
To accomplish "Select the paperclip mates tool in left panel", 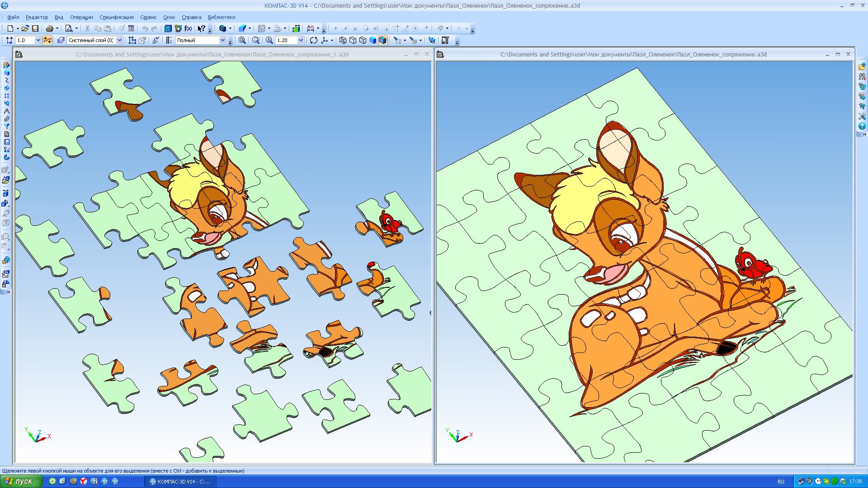I will [7, 119].
